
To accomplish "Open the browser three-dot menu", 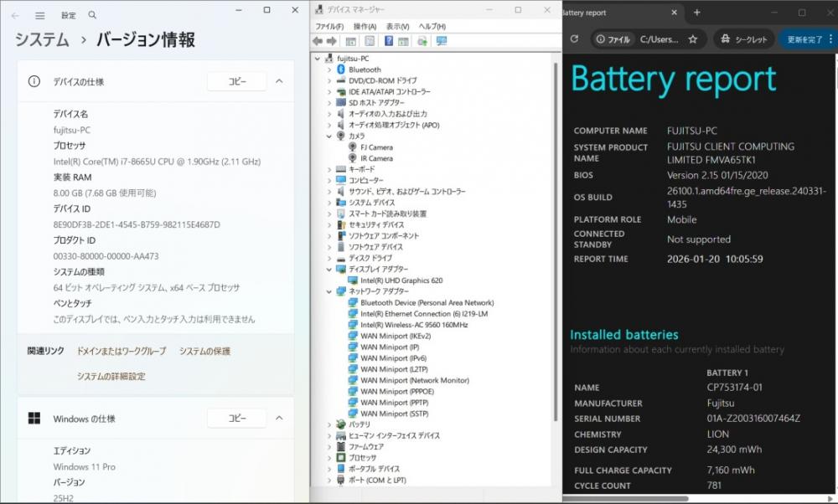I will tap(831, 39).
